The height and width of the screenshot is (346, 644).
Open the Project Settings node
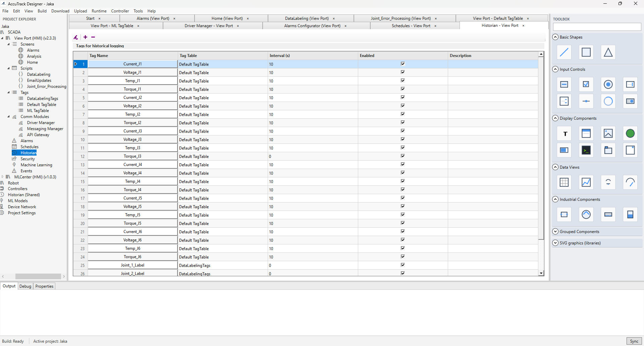pyautogui.click(x=22, y=213)
